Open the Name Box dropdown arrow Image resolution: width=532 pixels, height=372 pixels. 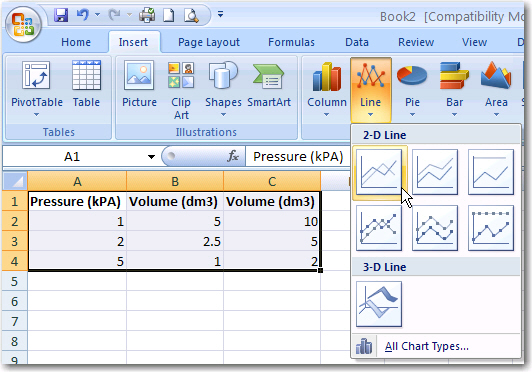click(151, 156)
